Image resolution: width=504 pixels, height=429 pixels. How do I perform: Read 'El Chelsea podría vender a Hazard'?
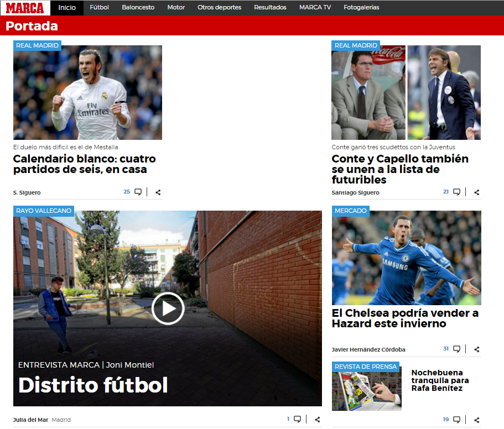click(x=405, y=318)
